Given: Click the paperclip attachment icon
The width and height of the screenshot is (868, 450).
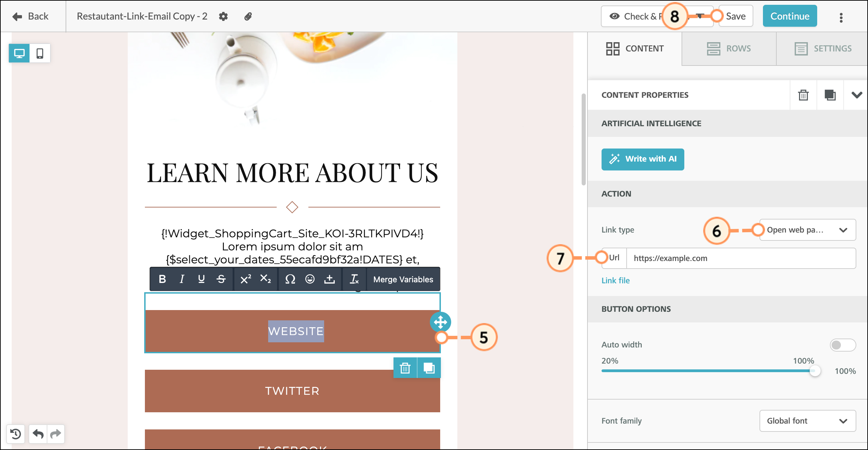Looking at the screenshot, I should click(248, 16).
